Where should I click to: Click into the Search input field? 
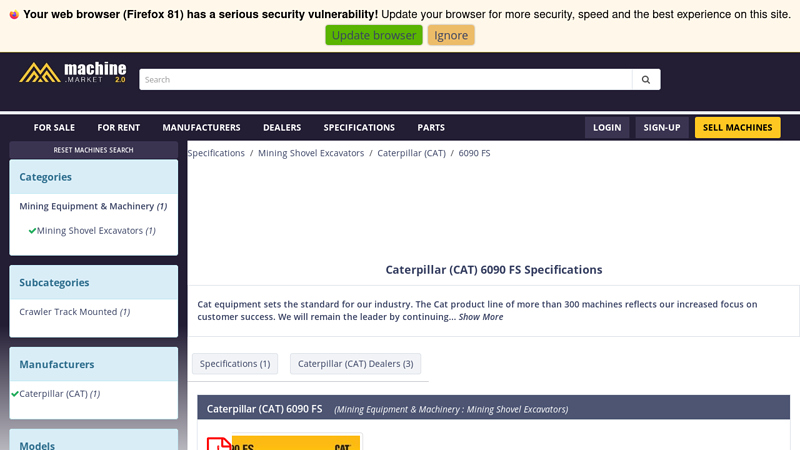point(386,80)
